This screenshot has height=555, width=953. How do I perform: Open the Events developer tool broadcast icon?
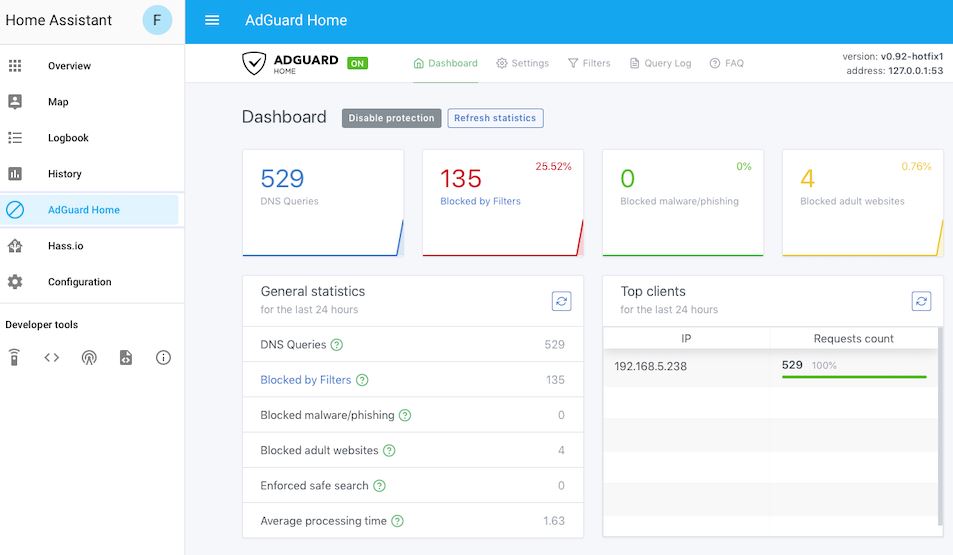(x=89, y=357)
